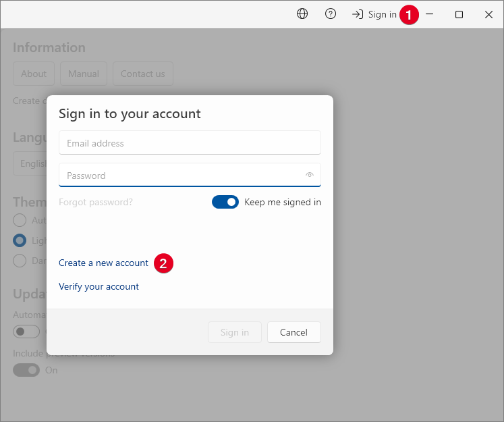The image size is (504, 422).
Task: Cancel the sign in dialog
Action: [x=293, y=332]
